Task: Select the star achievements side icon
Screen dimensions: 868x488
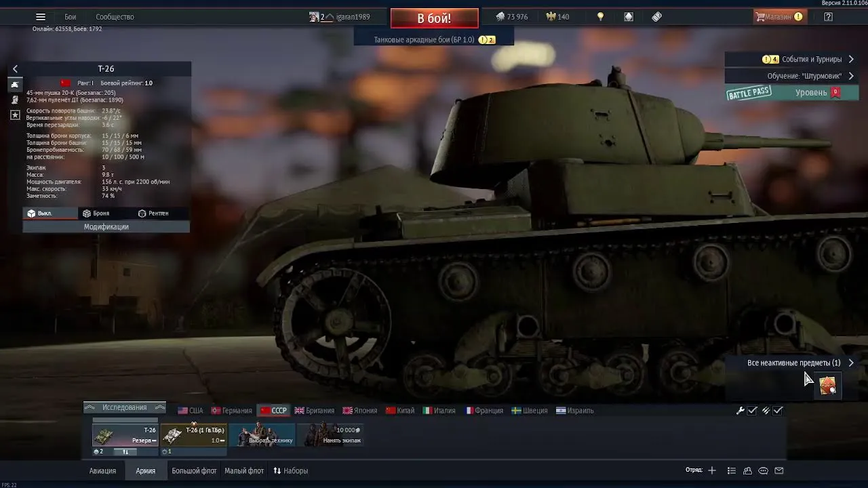Action: pyautogui.click(x=15, y=116)
